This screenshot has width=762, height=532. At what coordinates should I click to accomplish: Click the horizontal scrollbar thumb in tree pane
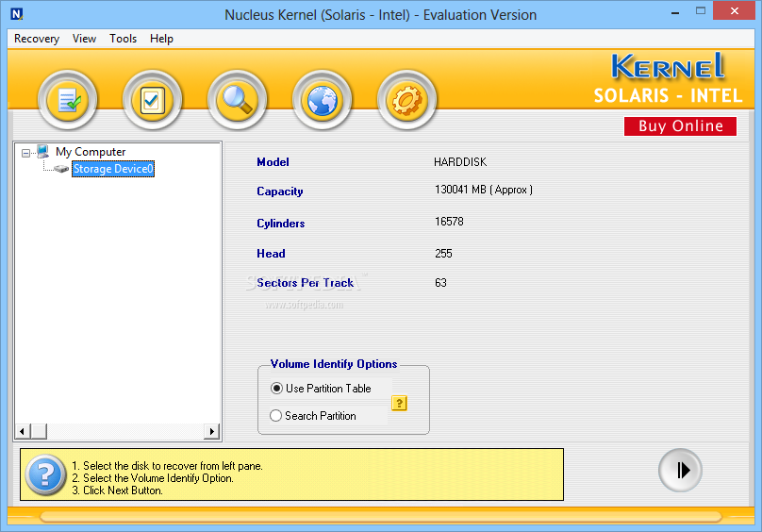(x=39, y=431)
